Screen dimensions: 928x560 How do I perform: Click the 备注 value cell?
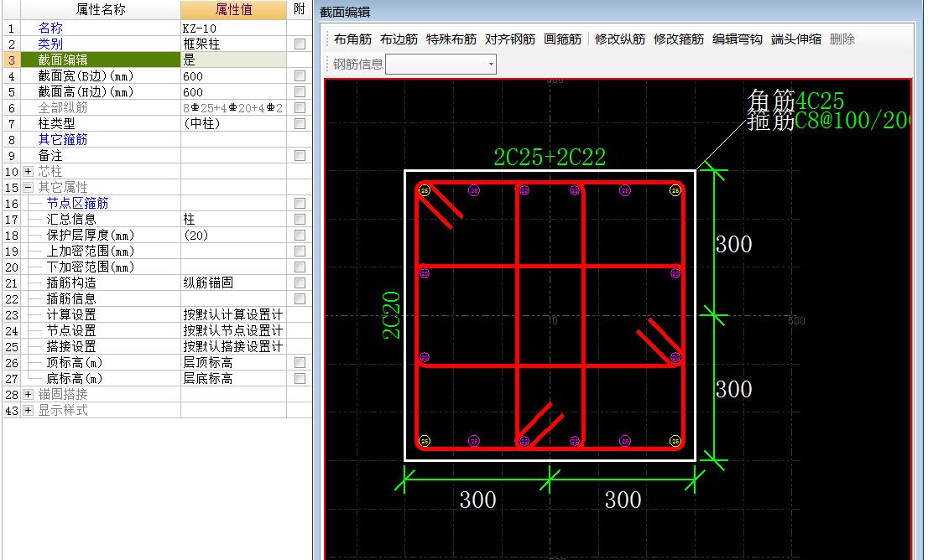(x=234, y=156)
